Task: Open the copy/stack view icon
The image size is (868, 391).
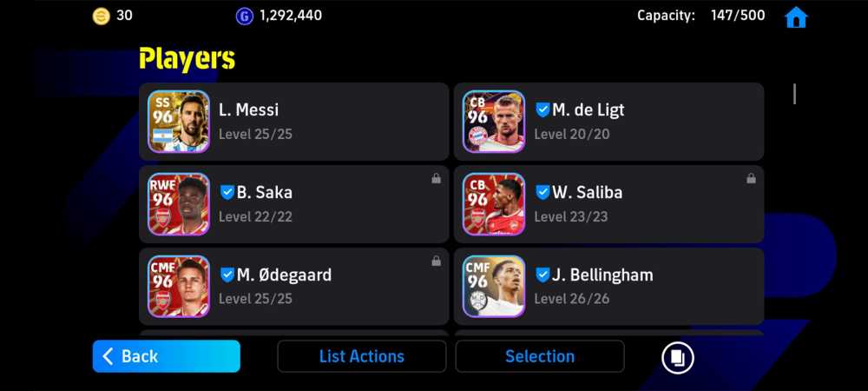Action: pos(678,356)
